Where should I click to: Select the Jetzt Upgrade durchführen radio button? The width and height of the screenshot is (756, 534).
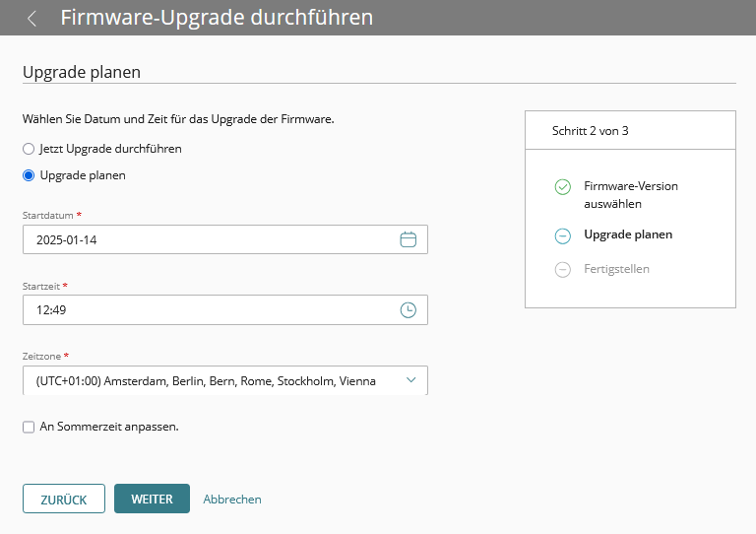(x=29, y=149)
